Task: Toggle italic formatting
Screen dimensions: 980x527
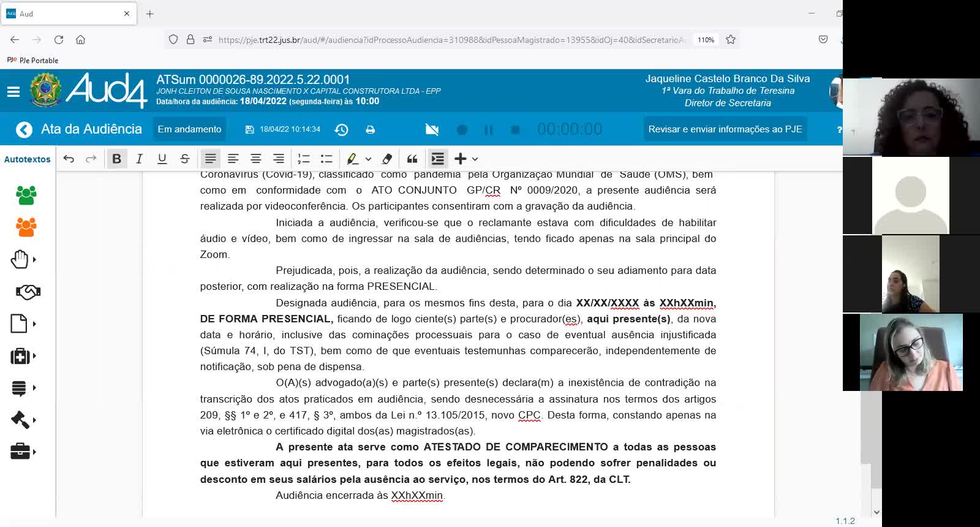Action: [139, 159]
